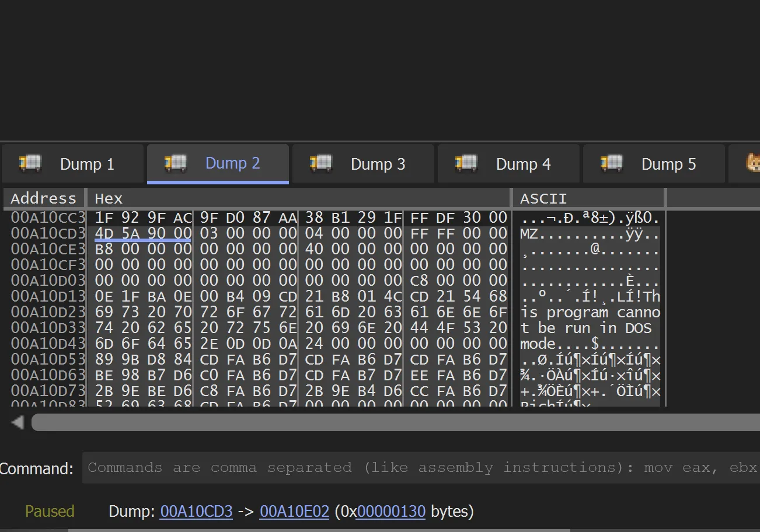Click the Command: label
The width and height of the screenshot is (760, 532).
pos(37,468)
